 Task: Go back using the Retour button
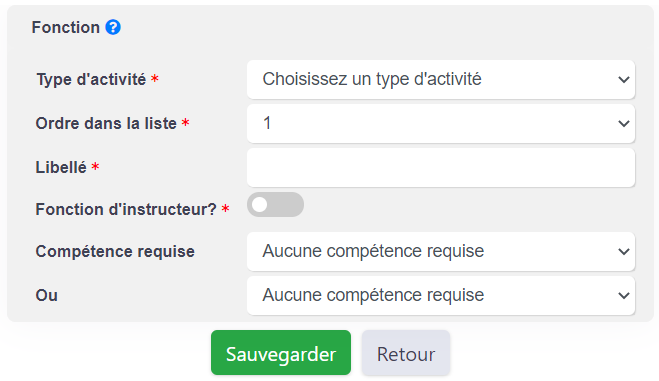tap(406, 352)
